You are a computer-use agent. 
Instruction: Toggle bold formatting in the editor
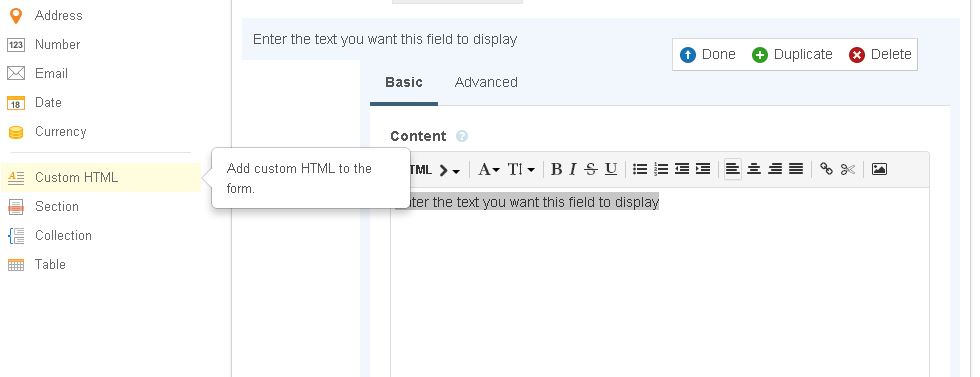(556, 169)
